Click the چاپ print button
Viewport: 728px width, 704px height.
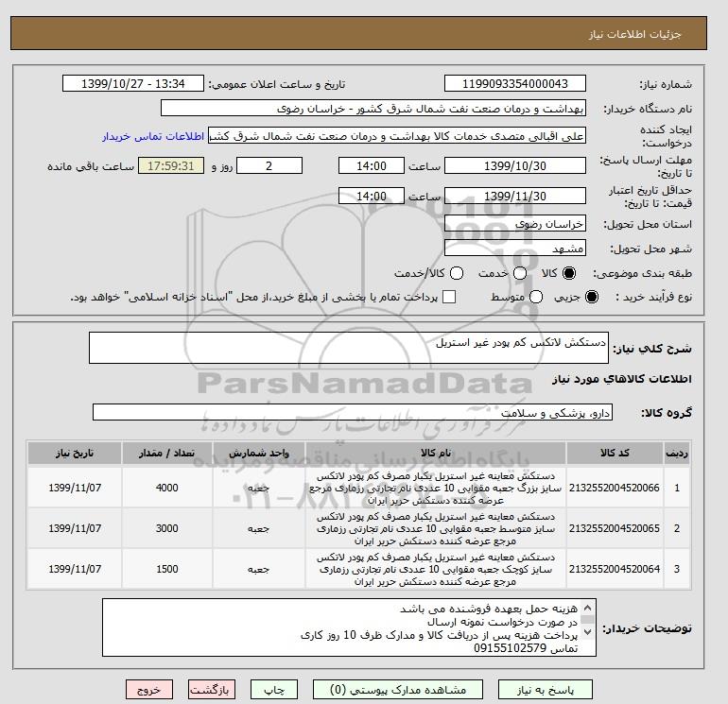coord(274,690)
